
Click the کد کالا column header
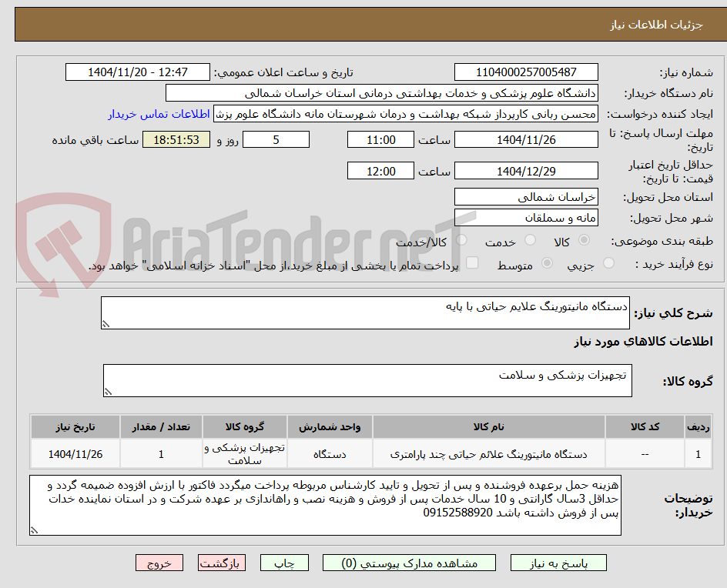645,426
